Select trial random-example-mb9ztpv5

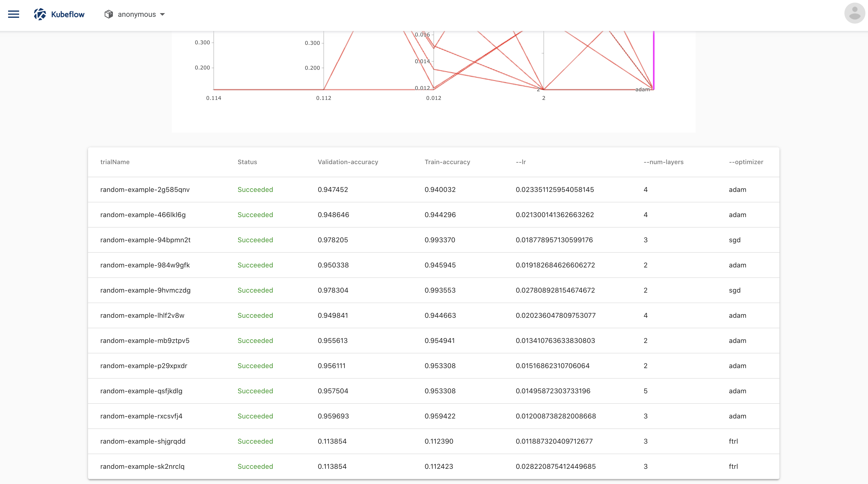point(145,340)
